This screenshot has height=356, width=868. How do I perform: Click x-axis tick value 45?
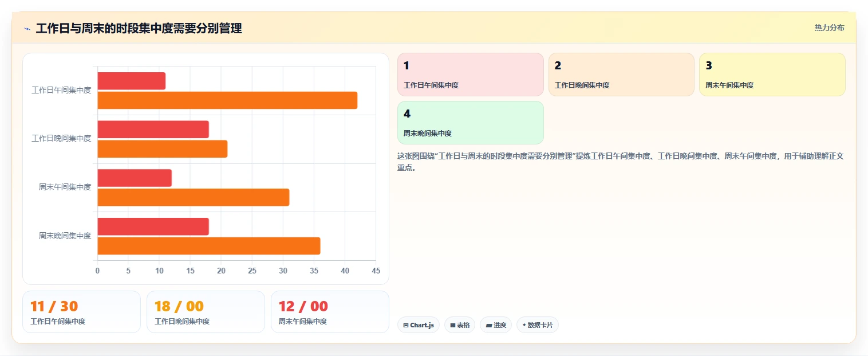point(376,271)
